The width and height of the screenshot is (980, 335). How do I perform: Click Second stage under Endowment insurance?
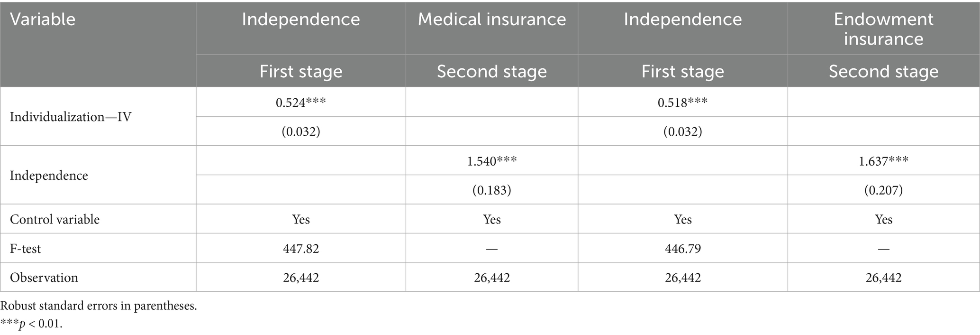click(883, 71)
